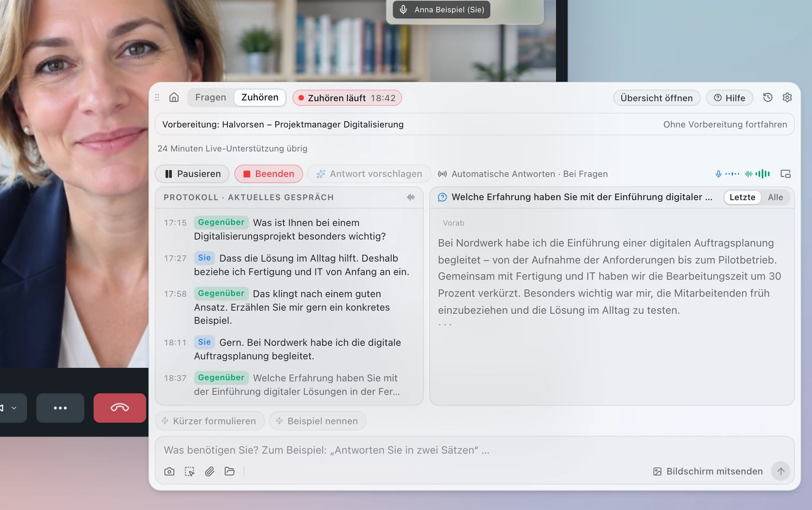Toggle Bildschirm mitsenden option
This screenshot has width=812, height=510.
[708, 471]
